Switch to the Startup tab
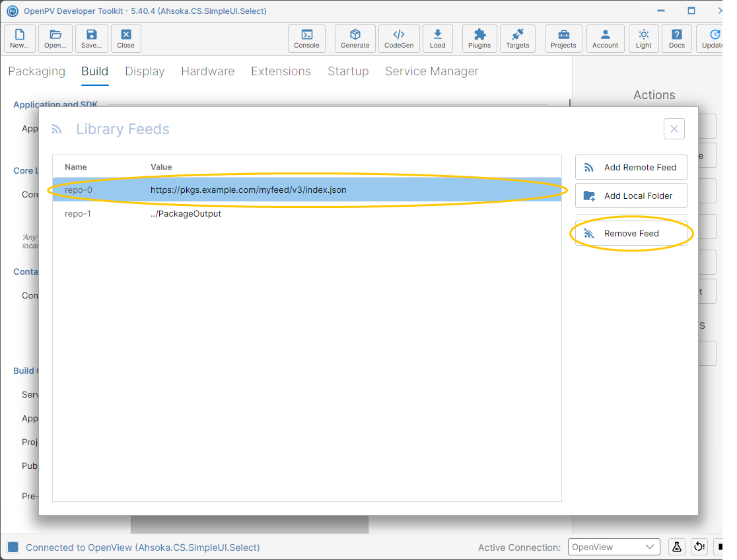Screen dimensions: 737x560 tap(348, 71)
